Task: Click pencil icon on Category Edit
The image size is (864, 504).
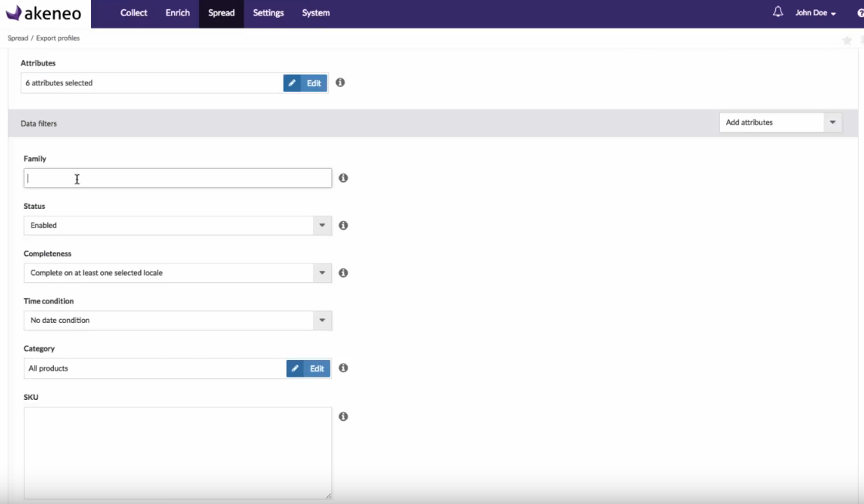Action: coord(294,368)
